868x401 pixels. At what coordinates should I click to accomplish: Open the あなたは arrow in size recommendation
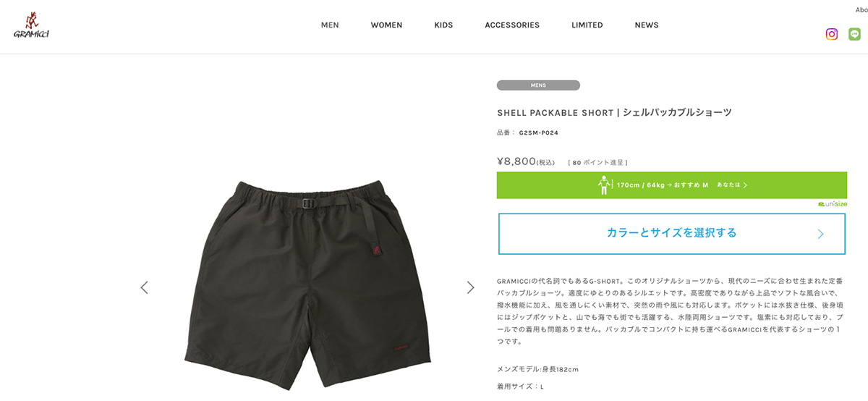click(732, 185)
